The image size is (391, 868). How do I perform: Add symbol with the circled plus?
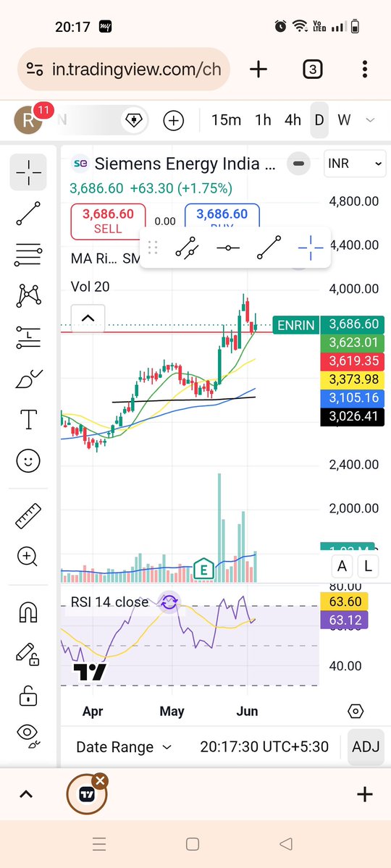(x=173, y=120)
